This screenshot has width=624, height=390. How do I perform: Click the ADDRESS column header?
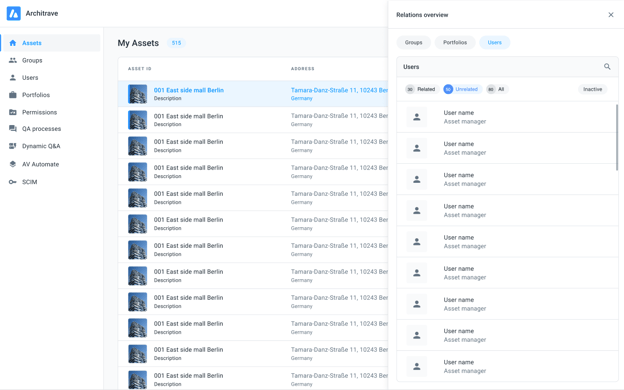pos(302,69)
